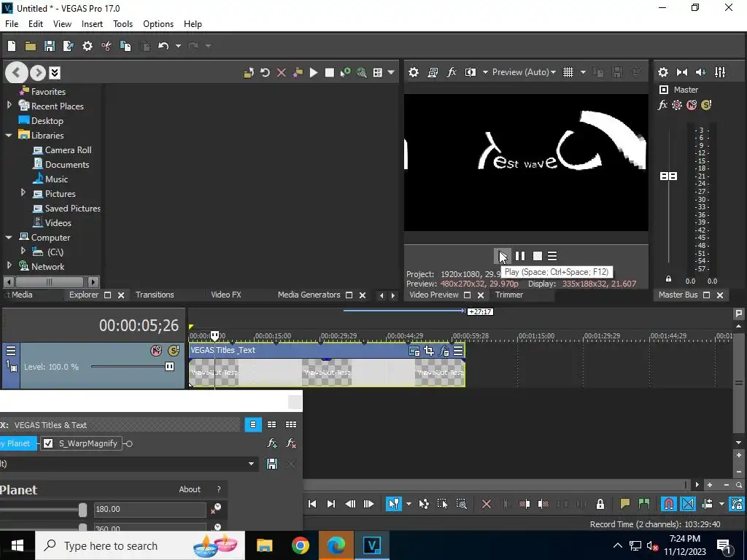Viewport: 747px width, 560px height.
Task: Solo the Master bus
Action: pos(706,105)
